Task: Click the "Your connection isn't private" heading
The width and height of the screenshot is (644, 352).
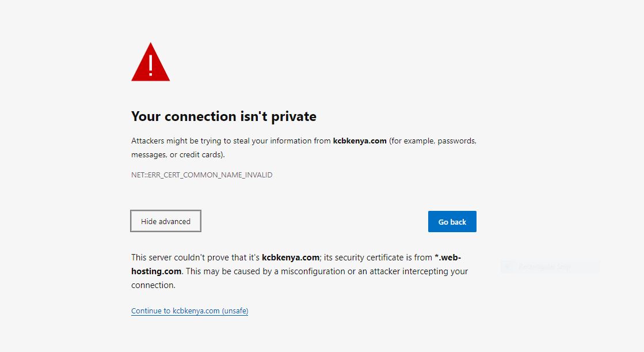Action: click(x=224, y=116)
